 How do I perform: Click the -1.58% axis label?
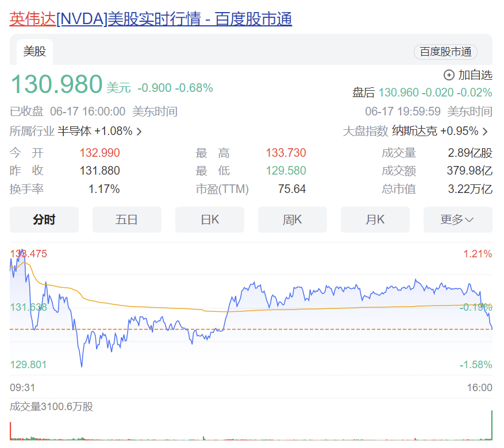tap(476, 365)
